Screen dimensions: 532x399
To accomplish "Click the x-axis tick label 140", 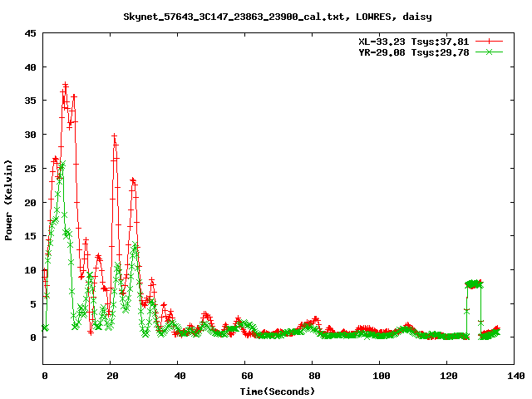I will 515,376.
